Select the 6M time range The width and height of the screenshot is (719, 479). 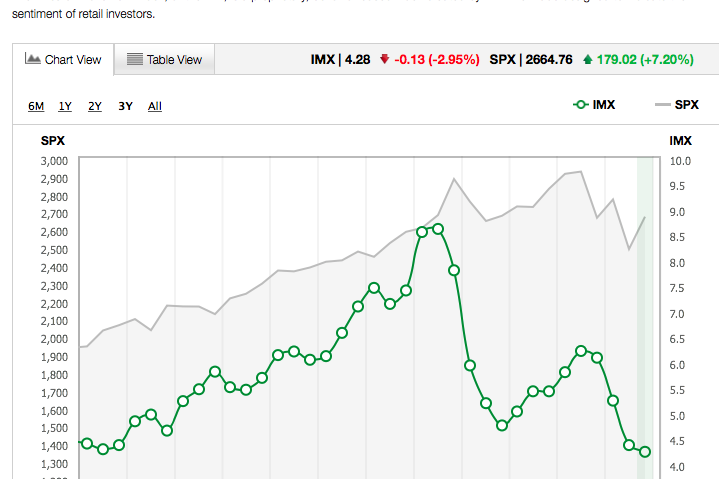pos(35,106)
